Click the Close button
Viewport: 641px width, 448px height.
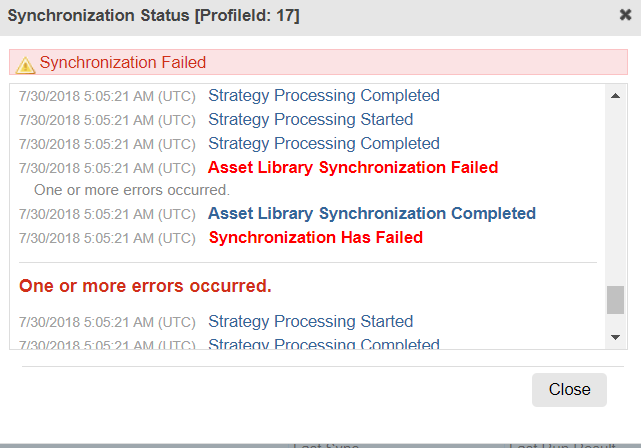pyautogui.click(x=569, y=390)
